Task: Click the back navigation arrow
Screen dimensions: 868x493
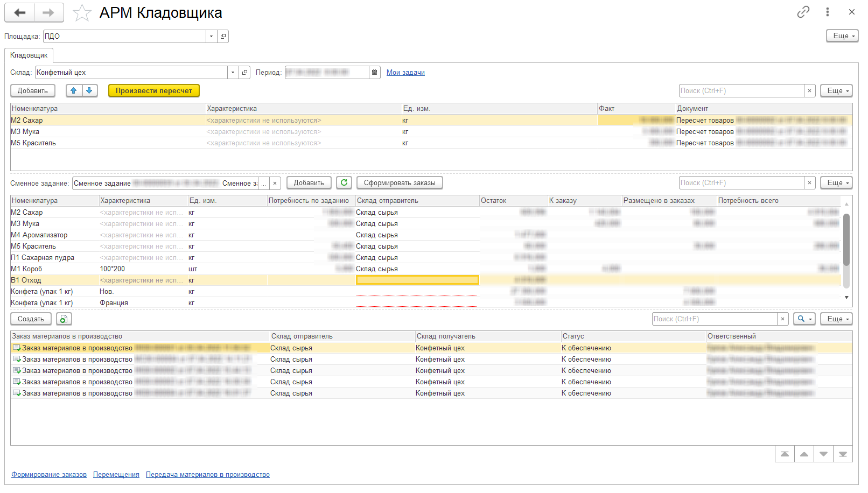Action: [x=20, y=13]
